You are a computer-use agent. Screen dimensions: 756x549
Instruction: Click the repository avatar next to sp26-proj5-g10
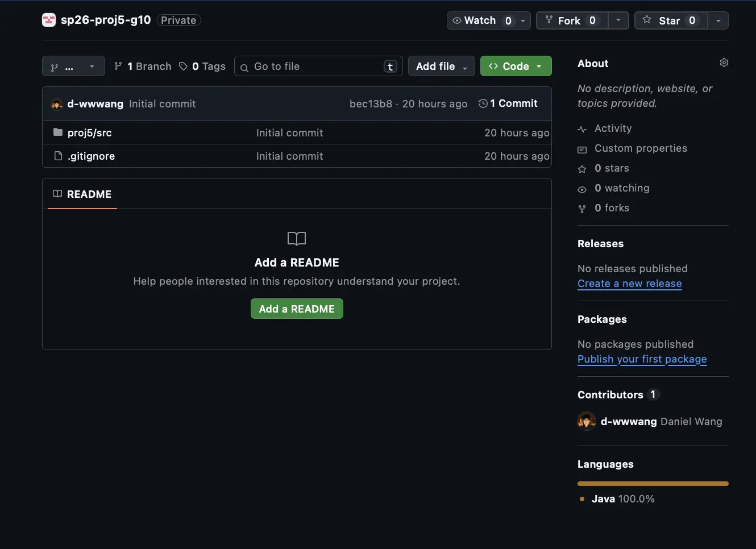pos(49,19)
